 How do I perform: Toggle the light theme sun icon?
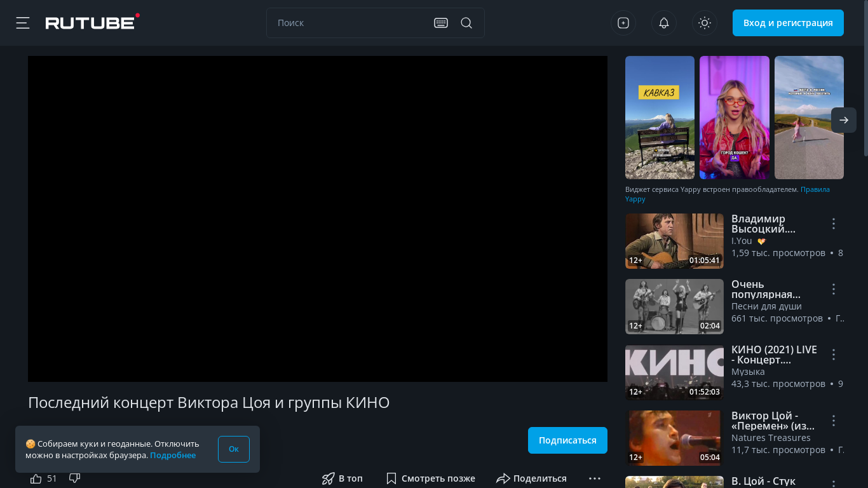[x=705, y=23]
